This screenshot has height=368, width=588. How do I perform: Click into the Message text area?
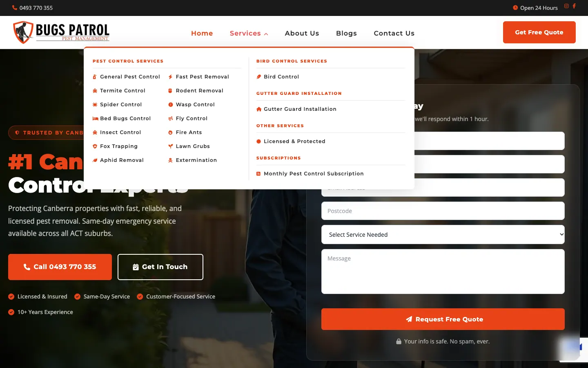[443, 272]
